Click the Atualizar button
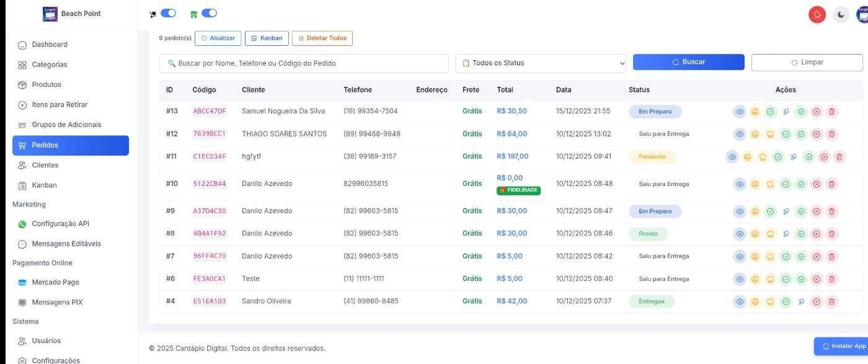 tap(218, 38)
